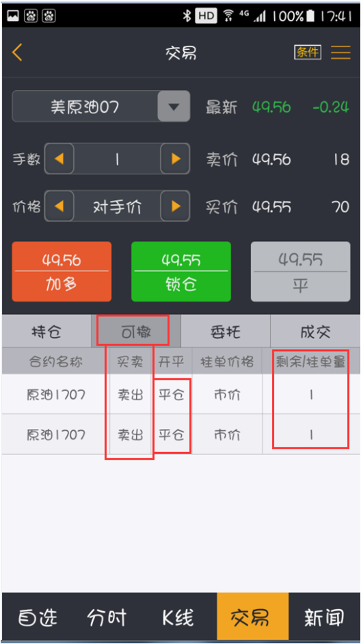361x644 pixels.
Task: Open the 条件 conditional order icon
Action: 308,52
